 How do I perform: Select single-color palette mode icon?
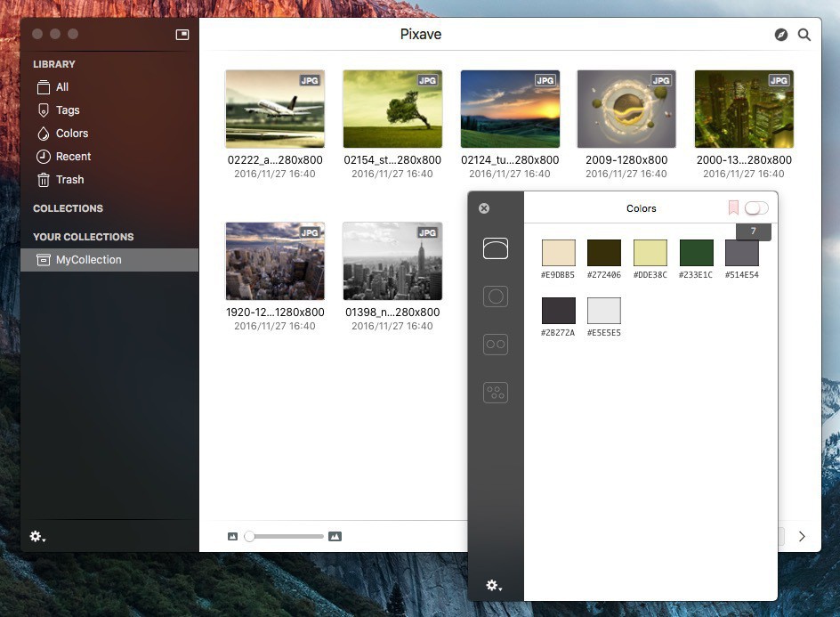pyautogui.click(x=496, y=249)
